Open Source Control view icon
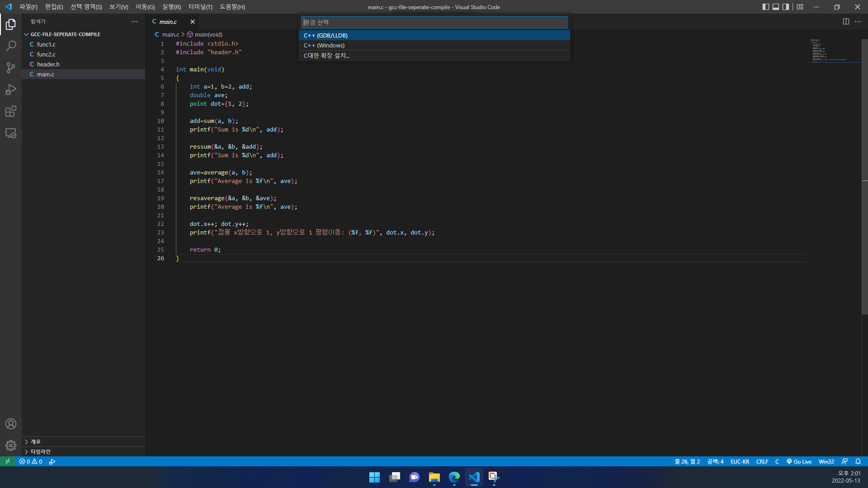Image resolution: width=868 pixels, height=488 pixels. coord(11,68)
